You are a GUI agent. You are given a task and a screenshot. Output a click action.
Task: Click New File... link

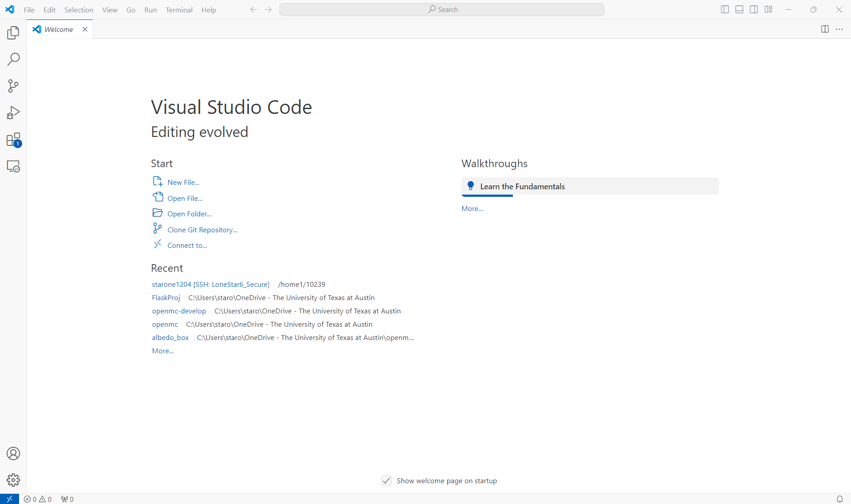click(183, 182)
